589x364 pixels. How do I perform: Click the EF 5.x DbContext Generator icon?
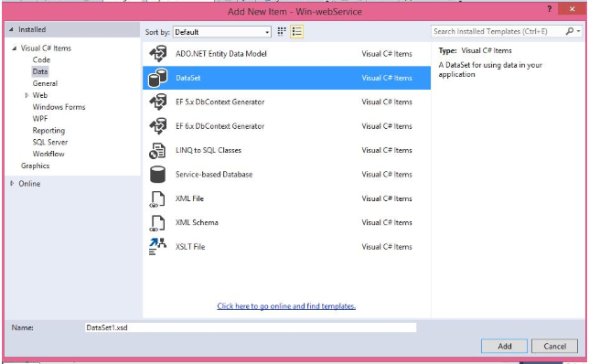tap(157, 102)
